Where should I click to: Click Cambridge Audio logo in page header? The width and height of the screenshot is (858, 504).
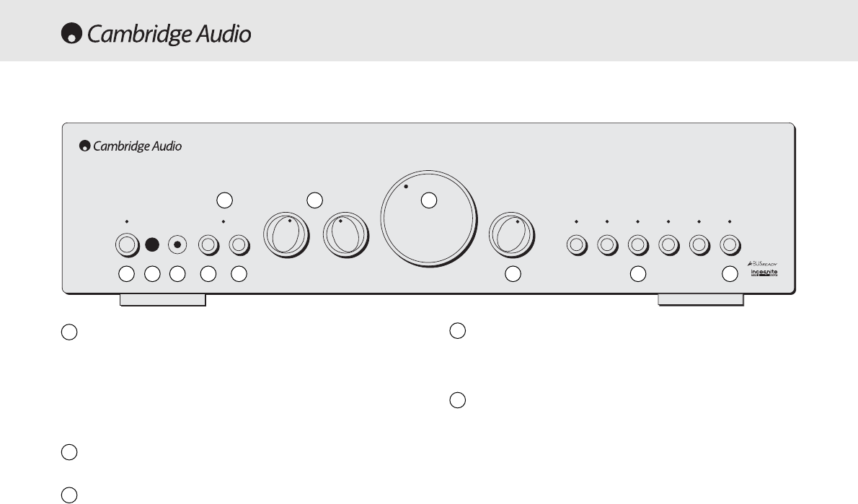(x=156, y=33)
